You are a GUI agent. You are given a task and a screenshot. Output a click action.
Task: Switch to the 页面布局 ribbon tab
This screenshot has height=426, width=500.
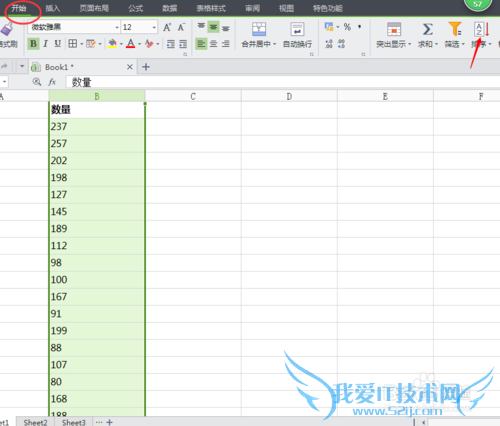pyautogui.click(x=94, y=8)
